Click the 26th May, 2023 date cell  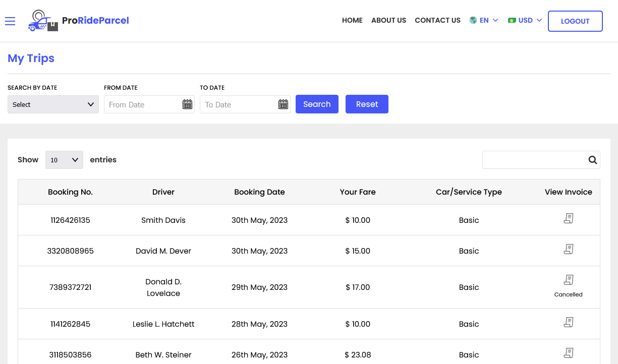pos(259,355)
